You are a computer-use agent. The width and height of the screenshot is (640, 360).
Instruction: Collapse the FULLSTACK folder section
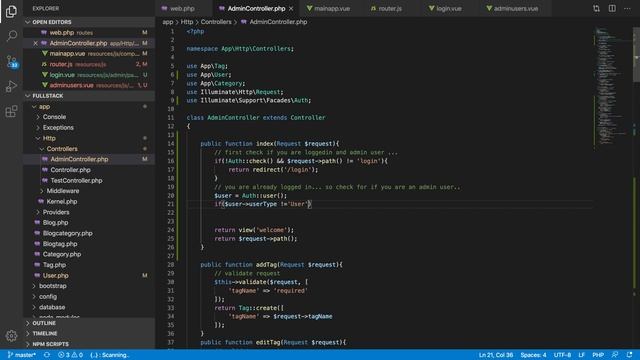89,96
